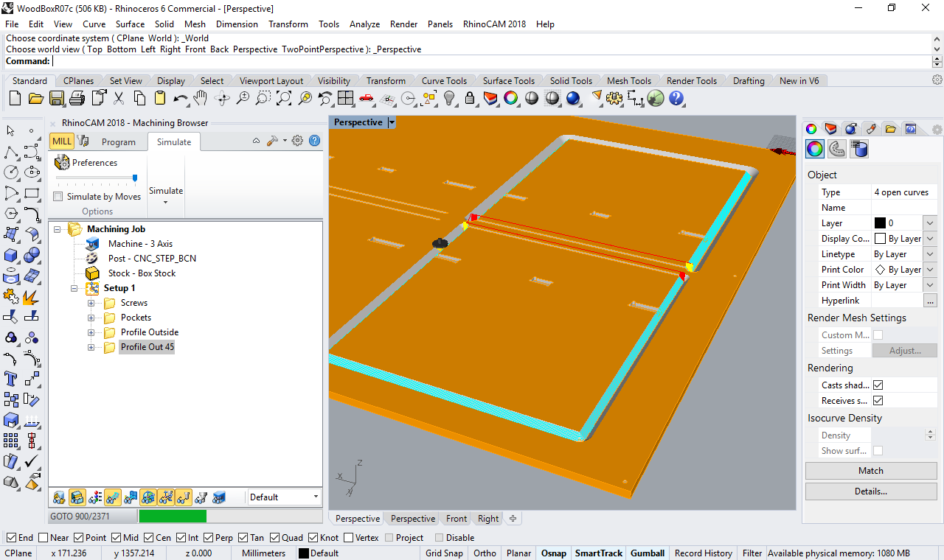Screen dimensions: 944x560
Task: Click the Cut scissors icon
Action: click(119, 98)
